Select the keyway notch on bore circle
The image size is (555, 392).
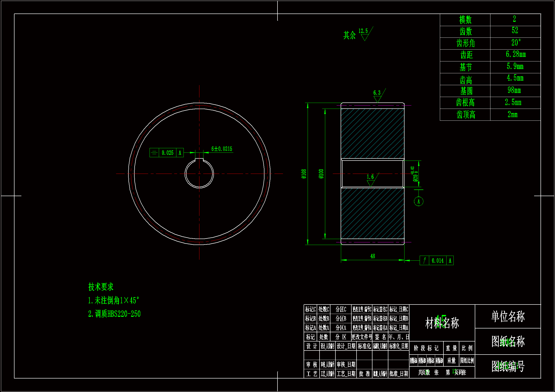(x=199, y=159)
